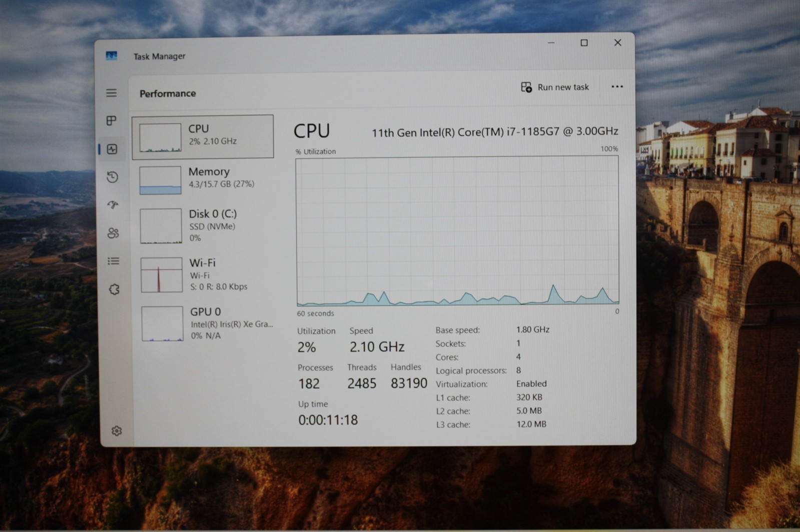Click the CPU mini graph thumbnail

(160, 137)
